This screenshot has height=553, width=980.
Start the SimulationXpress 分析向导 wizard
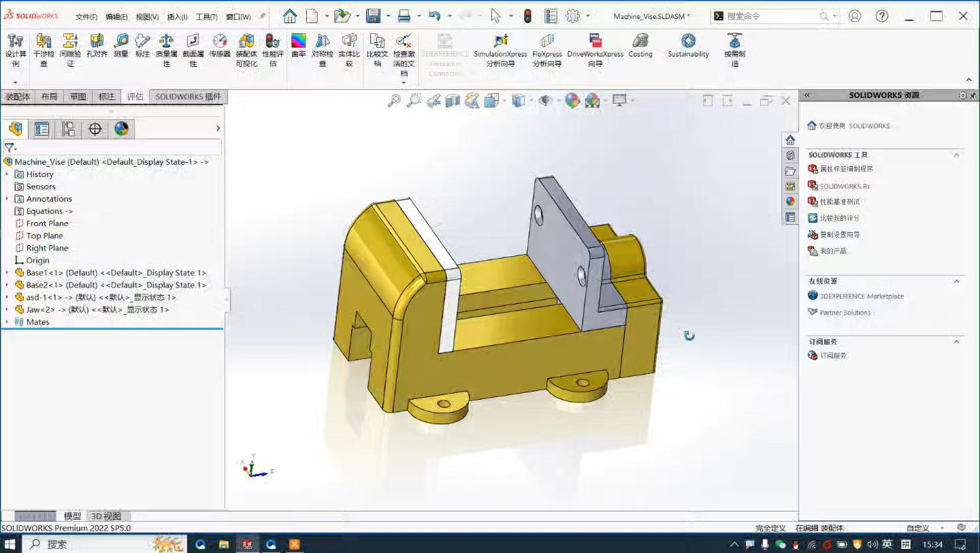(x=500, y=47)
